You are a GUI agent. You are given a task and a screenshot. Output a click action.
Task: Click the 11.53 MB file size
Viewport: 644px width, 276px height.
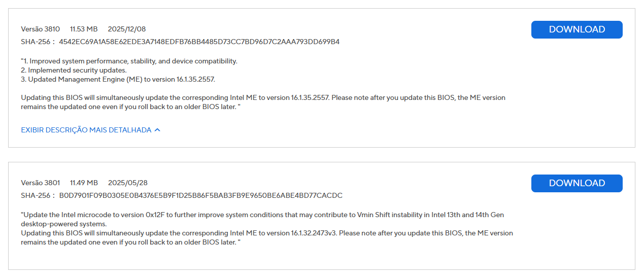pyautogui.click(x=84, y=29)
